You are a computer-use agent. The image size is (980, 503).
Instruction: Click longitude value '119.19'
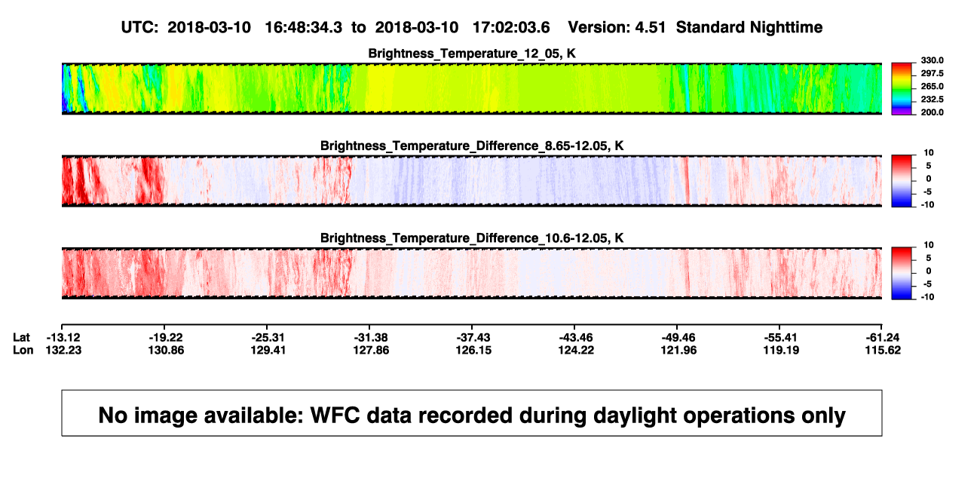pos(782,351)
